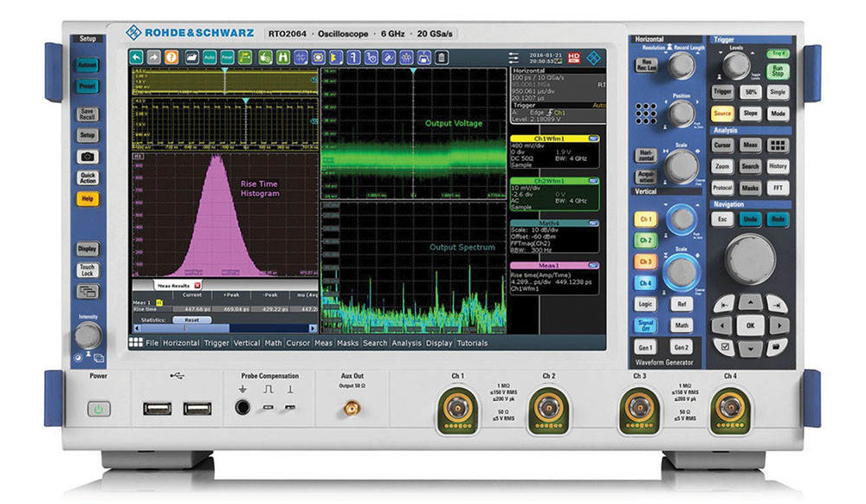The image size is (866, 504).
Task: Click the measurement results scrollbar right arrow
Action: click(313, 328)
